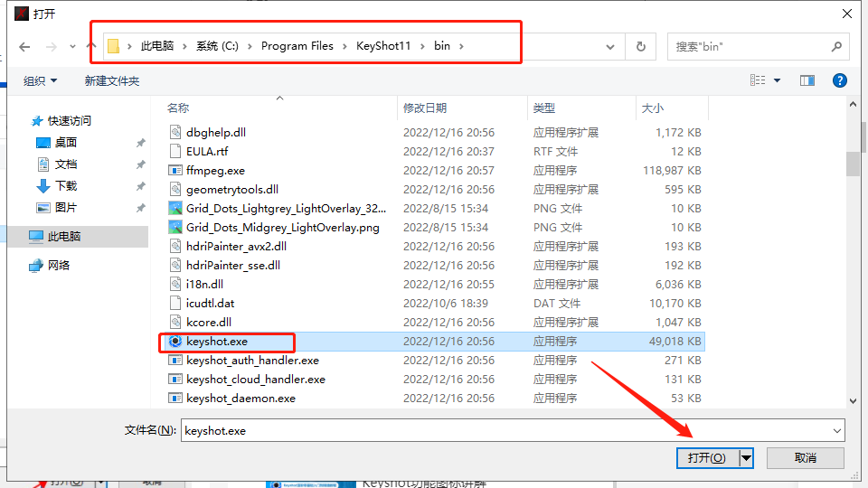868x488 pixels.
Task: Click the search magnifier icon
Action: [x=836, y=47]
